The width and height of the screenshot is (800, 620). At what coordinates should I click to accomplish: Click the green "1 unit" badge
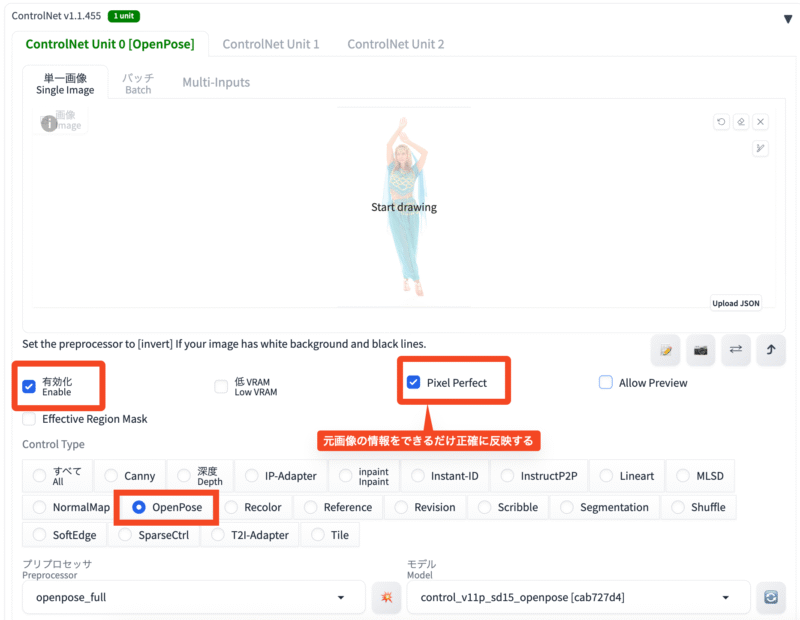[x=124, y=16]
